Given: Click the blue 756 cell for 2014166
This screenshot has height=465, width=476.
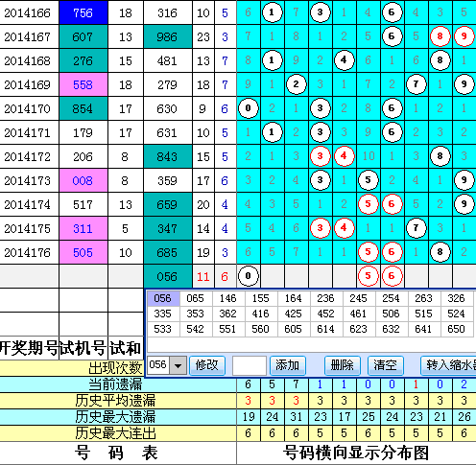Looking at the screenshot, I should (x=83, y=12).
